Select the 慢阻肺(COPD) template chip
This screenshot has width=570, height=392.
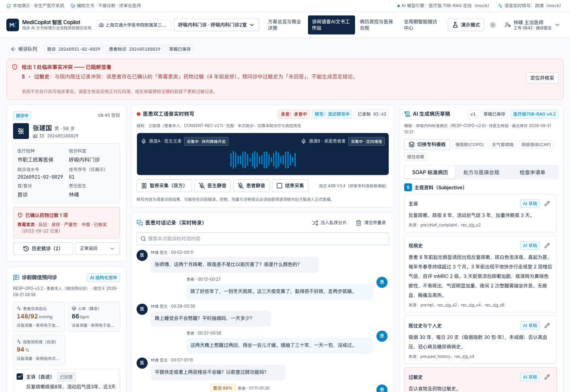469,145
